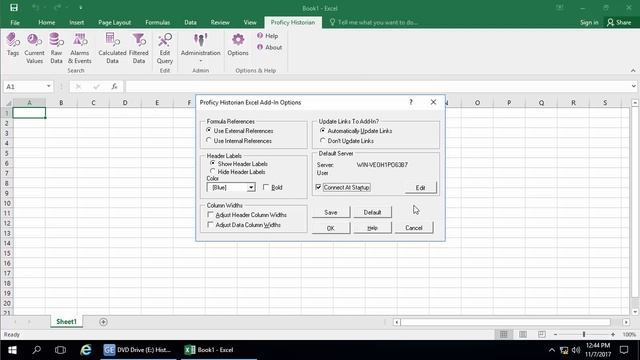The height and width of the screenshot is (360, 640).
Task: Click the Share button
Action: (x=619, y=22)
